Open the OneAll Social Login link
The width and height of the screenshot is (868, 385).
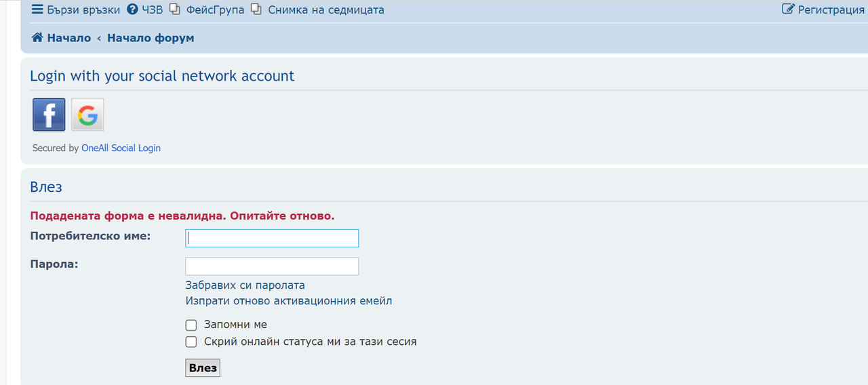pos(121,148)
